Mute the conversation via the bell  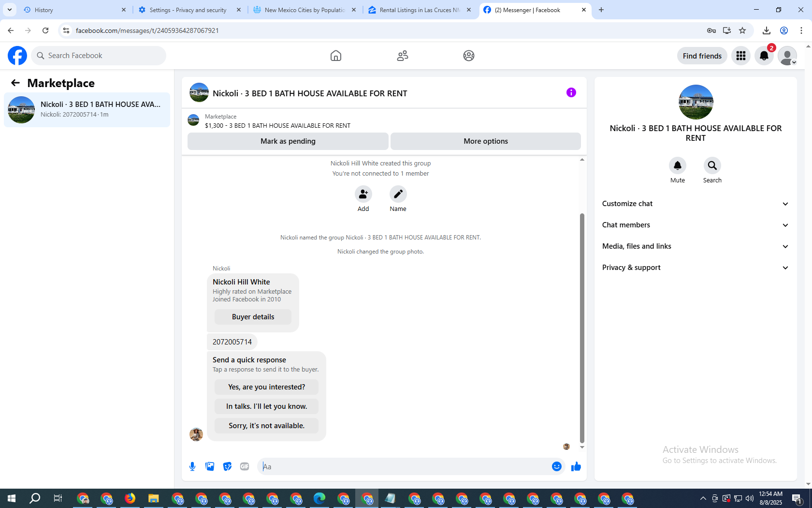[678, 165]
